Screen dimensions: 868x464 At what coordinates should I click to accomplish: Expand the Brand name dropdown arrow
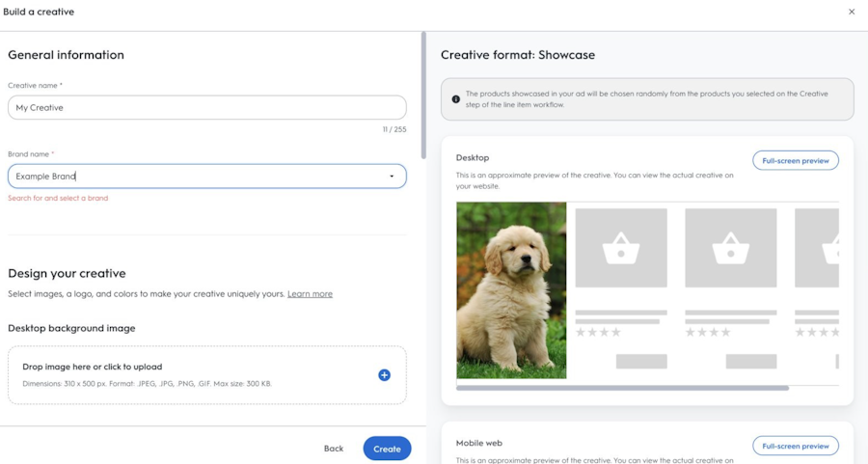392,177
